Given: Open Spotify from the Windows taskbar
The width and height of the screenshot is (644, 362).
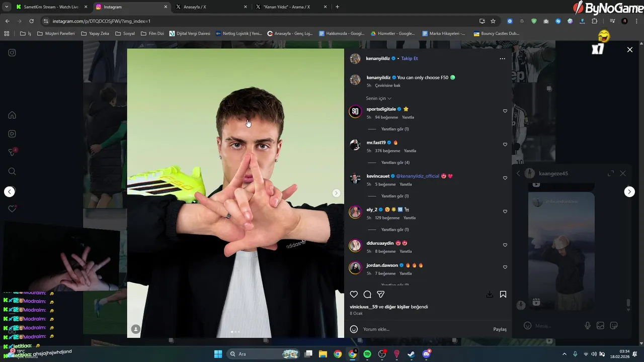Looking at the screenshot, I should [x=367, y=354].
